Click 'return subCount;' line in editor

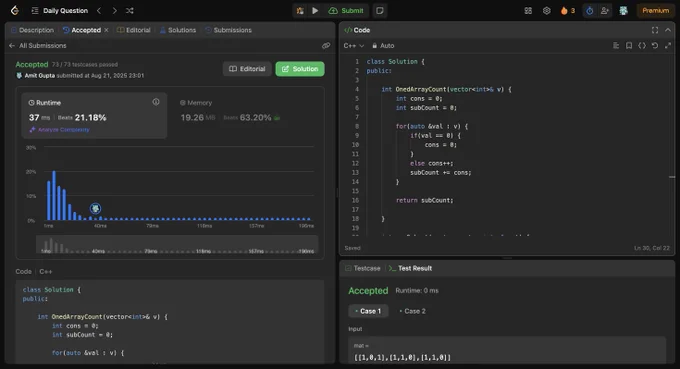pyautogui.click(x=425, y=200)
